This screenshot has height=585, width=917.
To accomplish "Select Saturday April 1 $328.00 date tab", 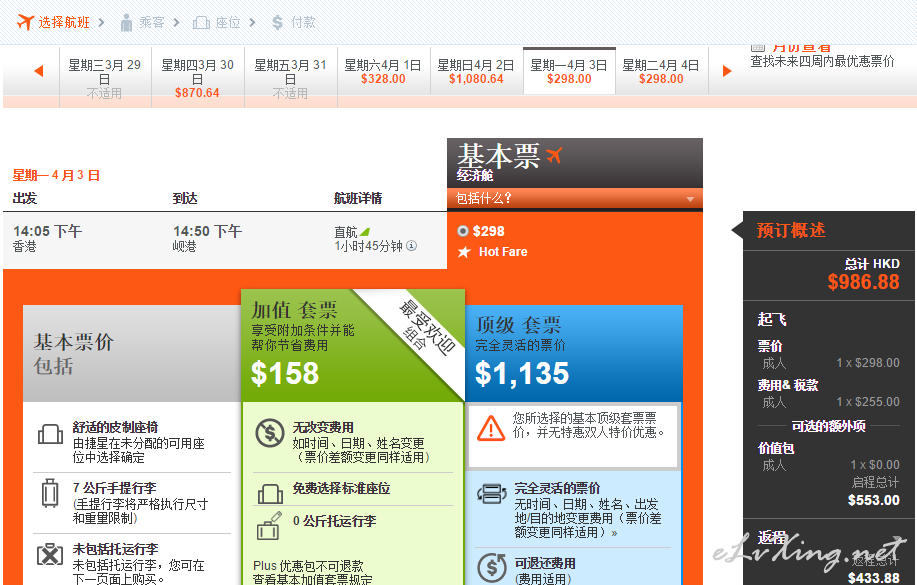I will (x=383, y=72).
